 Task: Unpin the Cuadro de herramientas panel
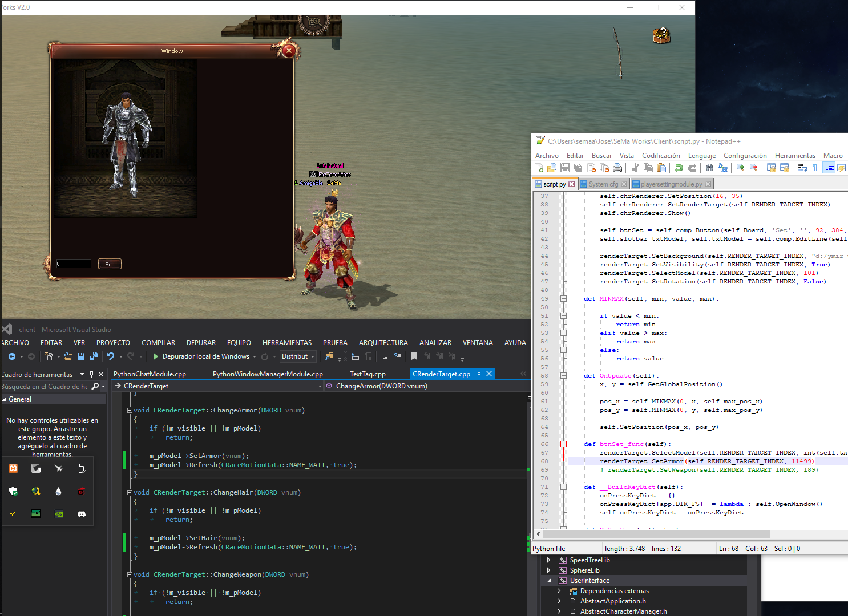[91, 374]
